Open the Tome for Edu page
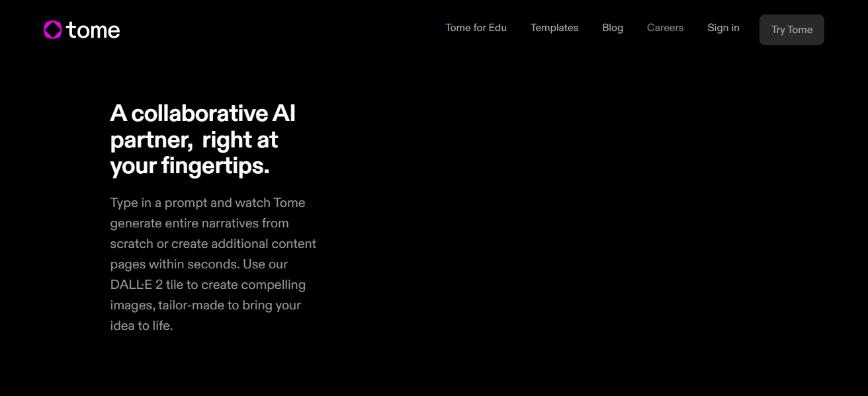The width and height of the screenshot is (868, 396). click(476, 28)
